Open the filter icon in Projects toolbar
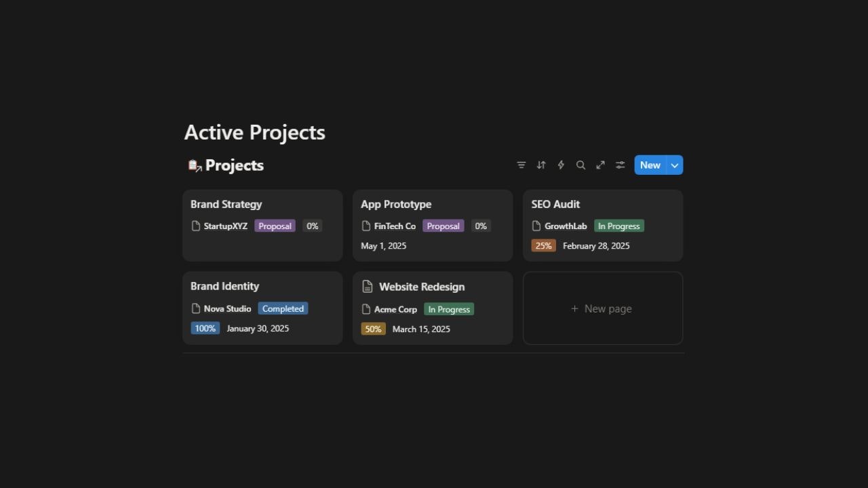The height and width of the screenshot is (488, 868). pos(521,165)
